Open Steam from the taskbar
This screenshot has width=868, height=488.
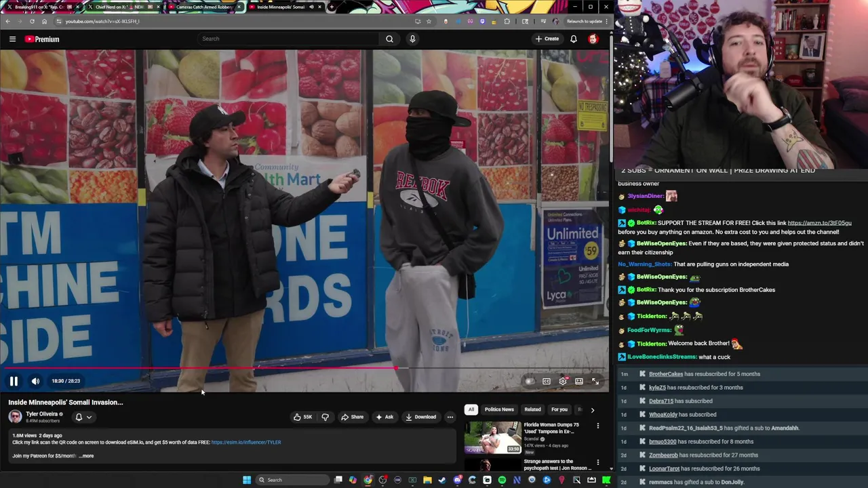pos(442,480)
